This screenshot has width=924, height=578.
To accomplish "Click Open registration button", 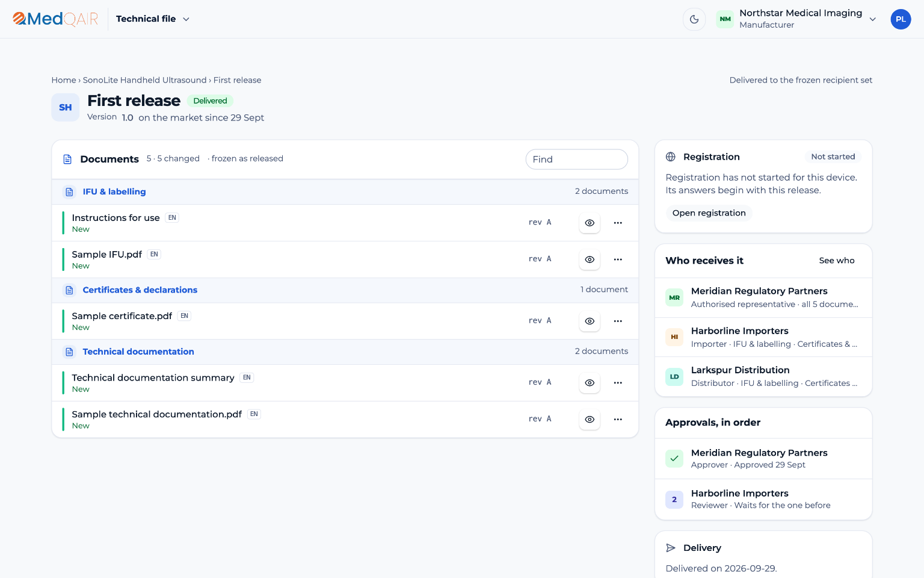I will click(709, 213).
